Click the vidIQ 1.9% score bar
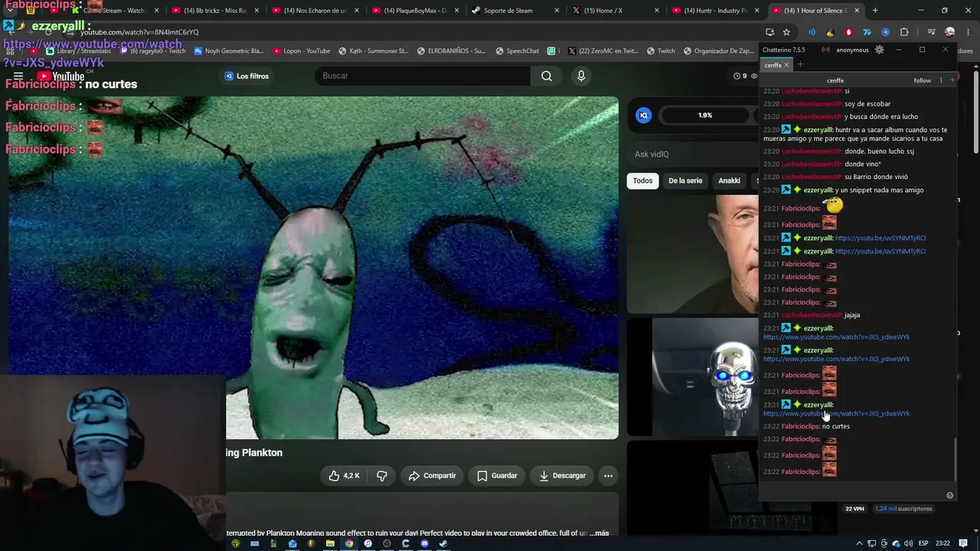Viewport: 980px width, 551px height. pos(705,116)
